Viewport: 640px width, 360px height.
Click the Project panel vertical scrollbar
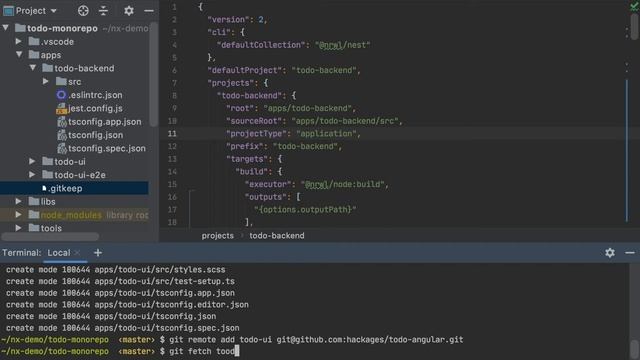click(x=153, y=74)
